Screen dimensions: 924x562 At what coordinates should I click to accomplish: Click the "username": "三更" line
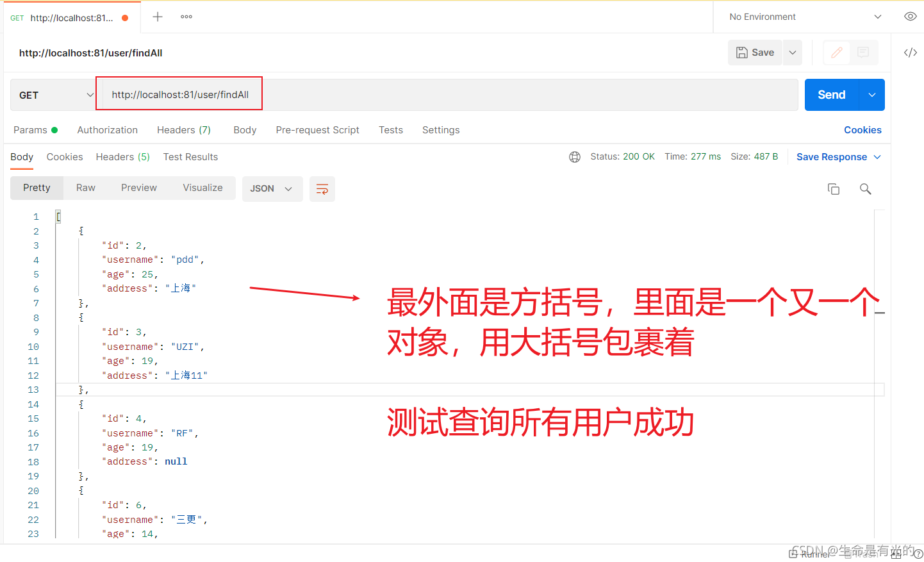point(154,520)
